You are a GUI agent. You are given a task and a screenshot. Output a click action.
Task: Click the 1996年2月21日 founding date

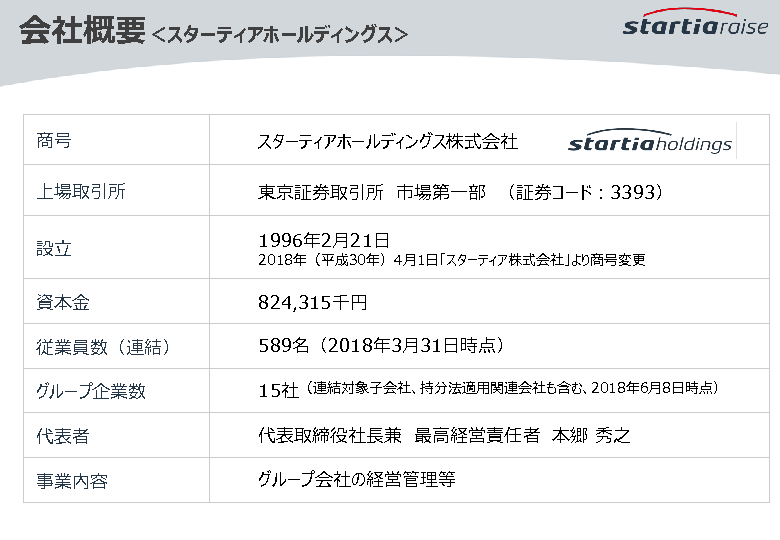[x=323, y=239]
